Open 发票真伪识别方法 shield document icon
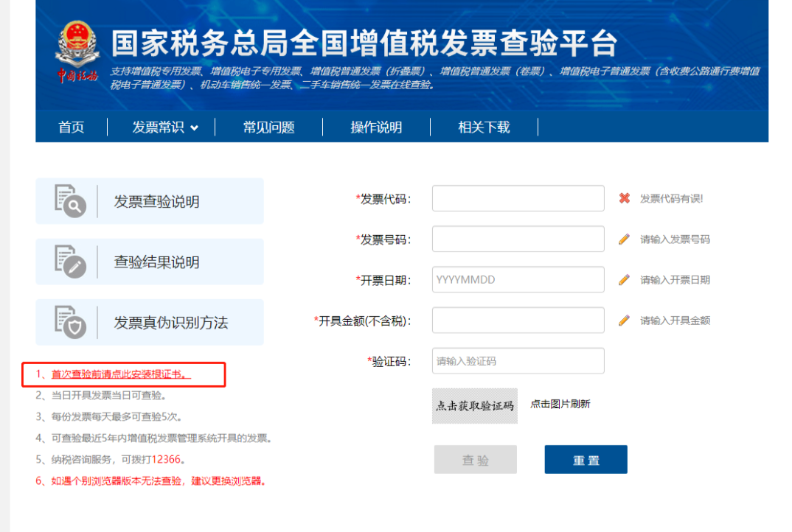Screen dimensions: 792x532 pos(68,322)
